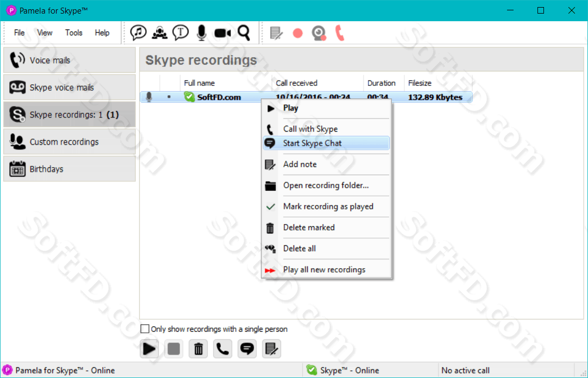Open the Birthdays section
Screen dimensions: 588x378
70,169
